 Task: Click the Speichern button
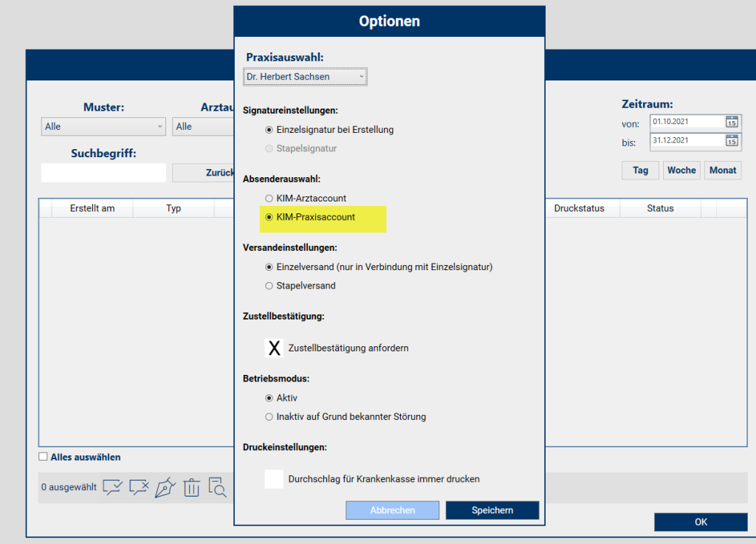(492, 510)
